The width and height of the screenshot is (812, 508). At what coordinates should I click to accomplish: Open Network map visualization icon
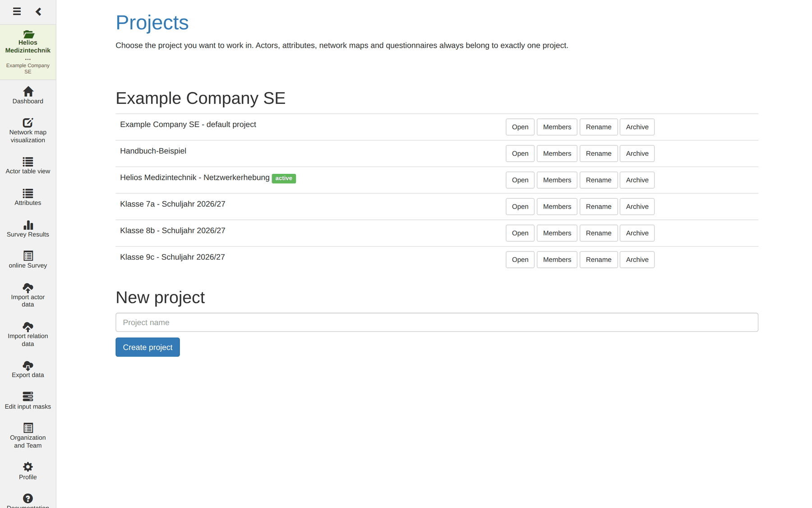coord(28,123)
